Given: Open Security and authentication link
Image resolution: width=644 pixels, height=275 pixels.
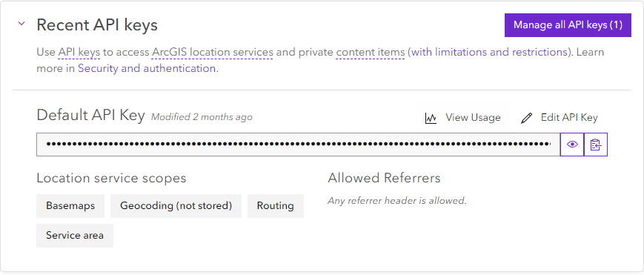Looking at the screenshot, I should point(147,68).
